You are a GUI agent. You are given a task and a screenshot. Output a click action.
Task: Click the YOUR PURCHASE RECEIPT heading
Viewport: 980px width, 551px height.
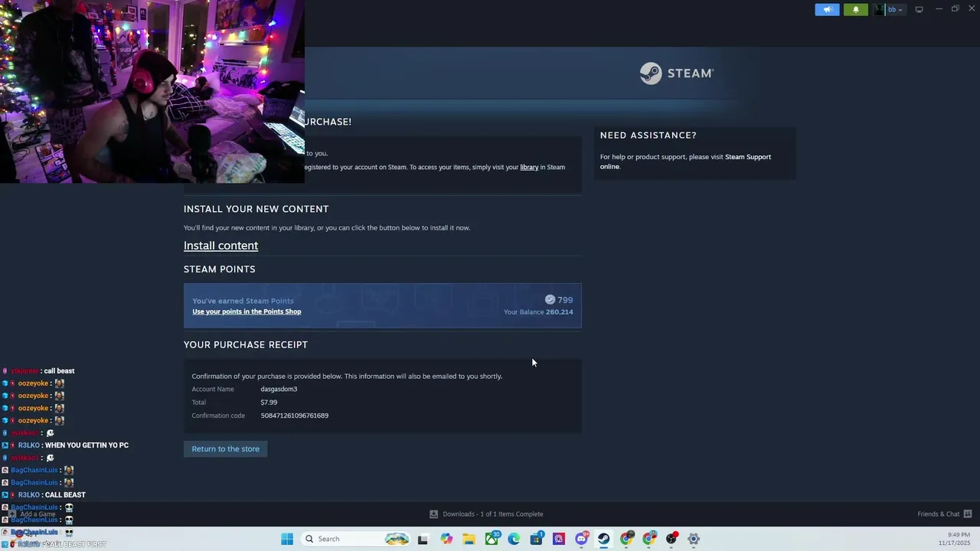pos(246,345)
